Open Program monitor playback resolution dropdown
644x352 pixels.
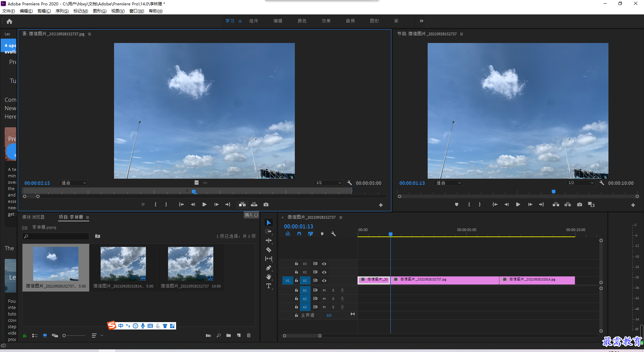point(581,183)
